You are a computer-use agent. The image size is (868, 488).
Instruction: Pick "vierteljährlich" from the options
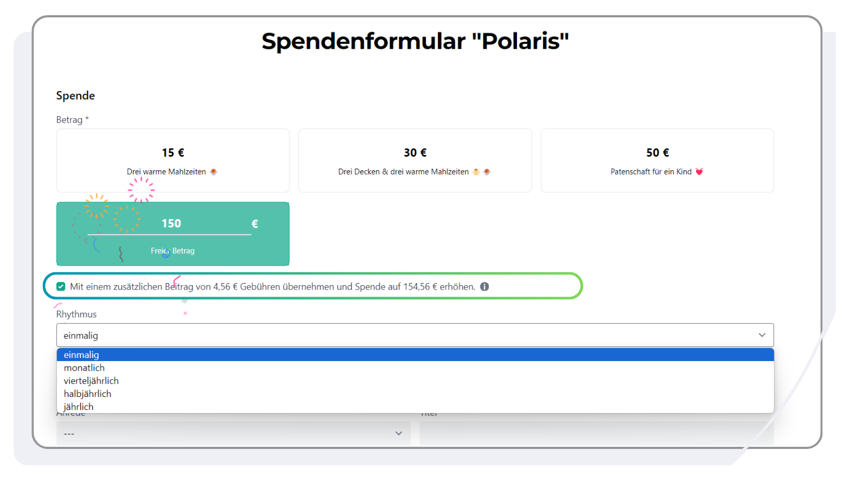[91, 381]
